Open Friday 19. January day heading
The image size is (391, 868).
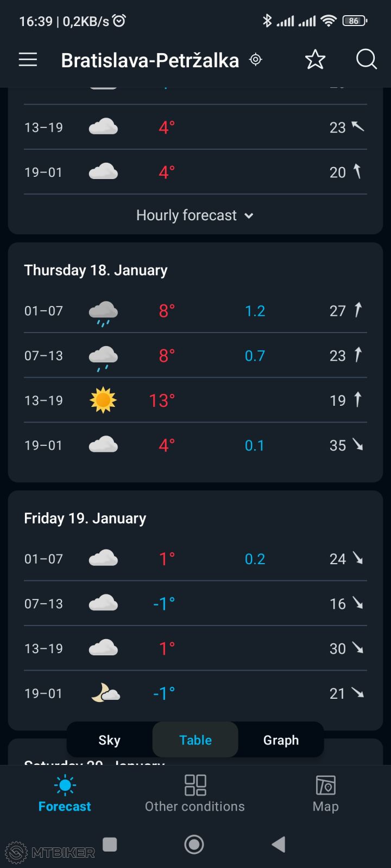click(x=85, y=518)
